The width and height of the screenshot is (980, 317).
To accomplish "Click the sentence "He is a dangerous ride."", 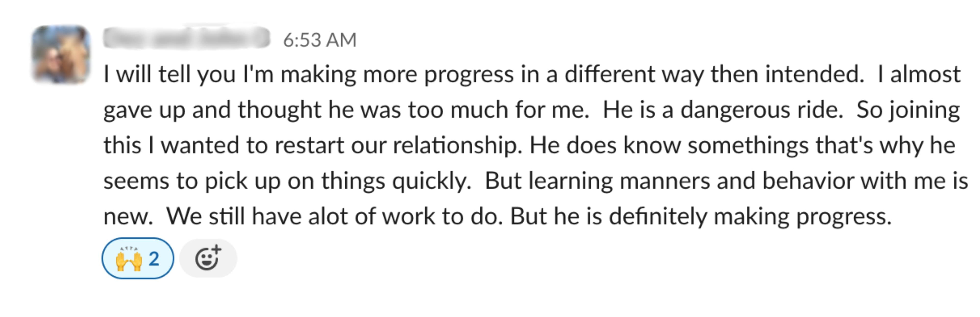I will [x=723, y=110].
